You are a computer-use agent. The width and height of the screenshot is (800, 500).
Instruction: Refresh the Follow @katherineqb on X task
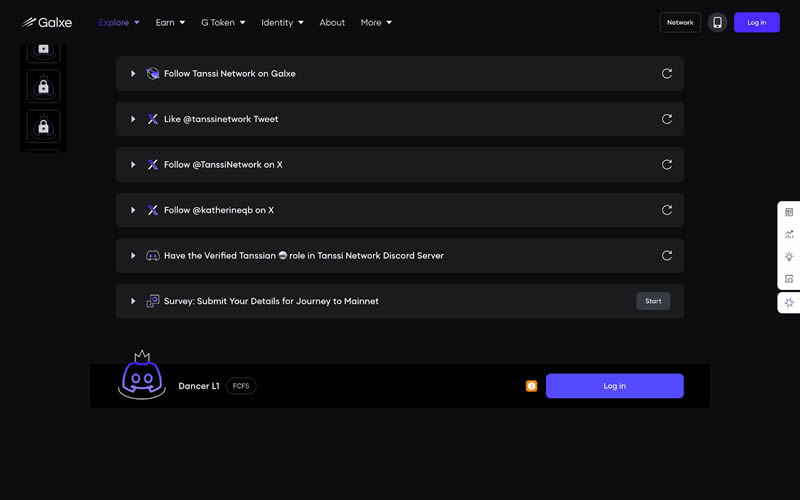[666, 210]
